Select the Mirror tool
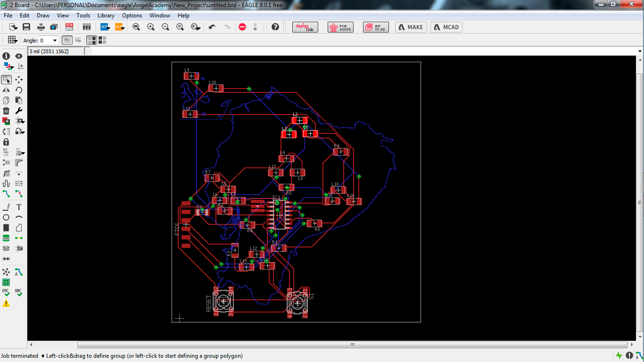 pyautogui.click(x=6, y=90)
